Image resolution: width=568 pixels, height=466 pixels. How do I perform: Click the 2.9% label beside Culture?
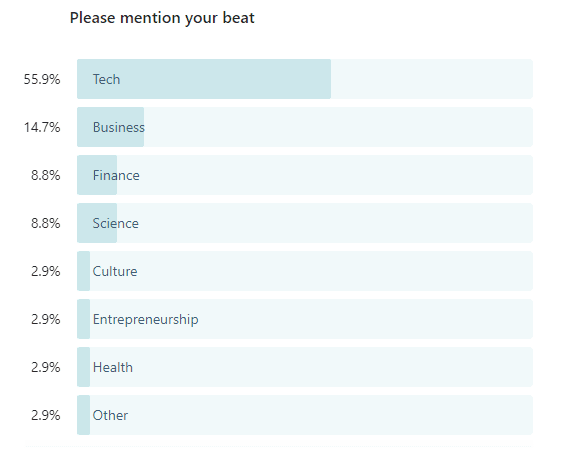pyautogui.click(x=46, y=271)
